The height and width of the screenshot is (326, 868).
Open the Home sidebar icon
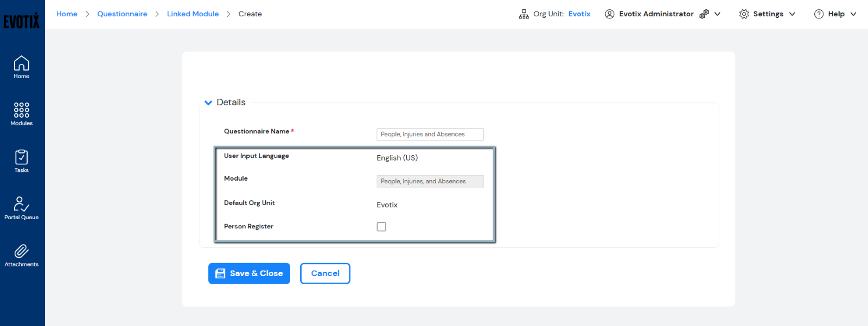[22, 63]
